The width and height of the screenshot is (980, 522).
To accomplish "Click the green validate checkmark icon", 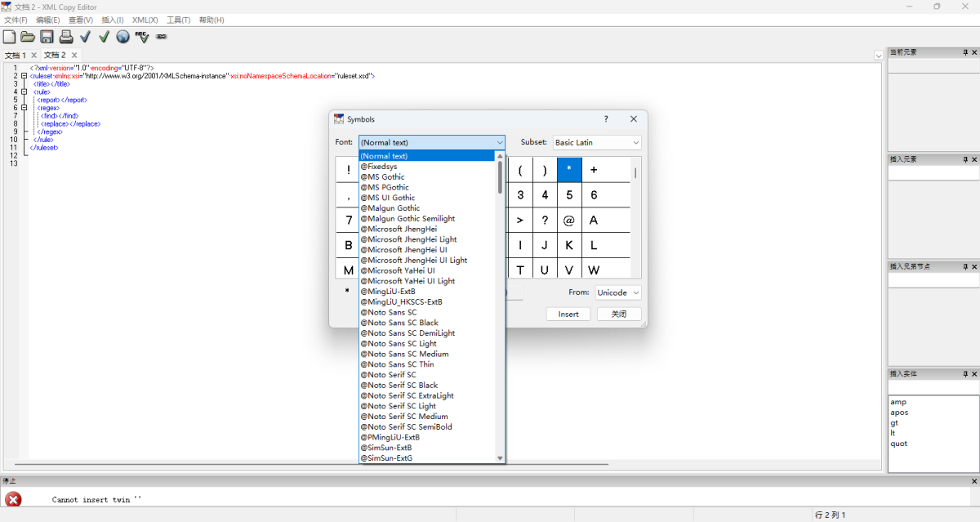I will [x=104, y=37].
